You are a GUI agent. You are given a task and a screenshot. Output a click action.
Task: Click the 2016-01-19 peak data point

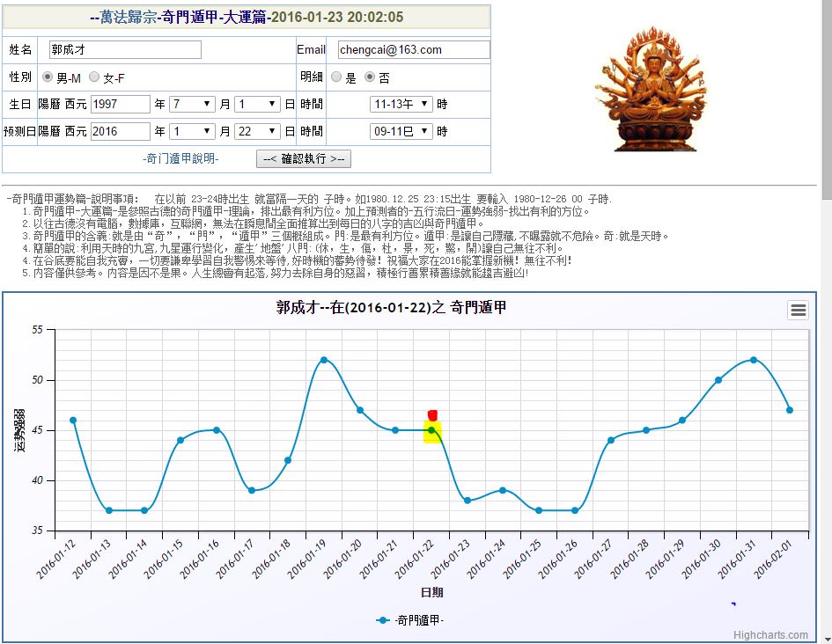click(x=324, y=360)
